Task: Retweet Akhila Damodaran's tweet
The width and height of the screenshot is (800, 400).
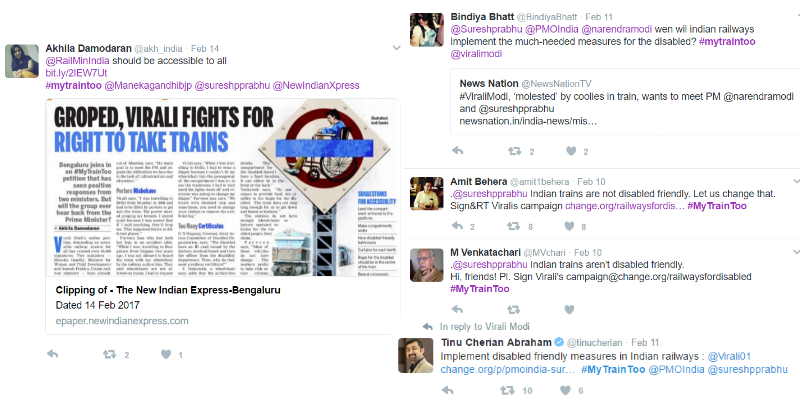Action: pyautogui.click(x=110, y=354)
